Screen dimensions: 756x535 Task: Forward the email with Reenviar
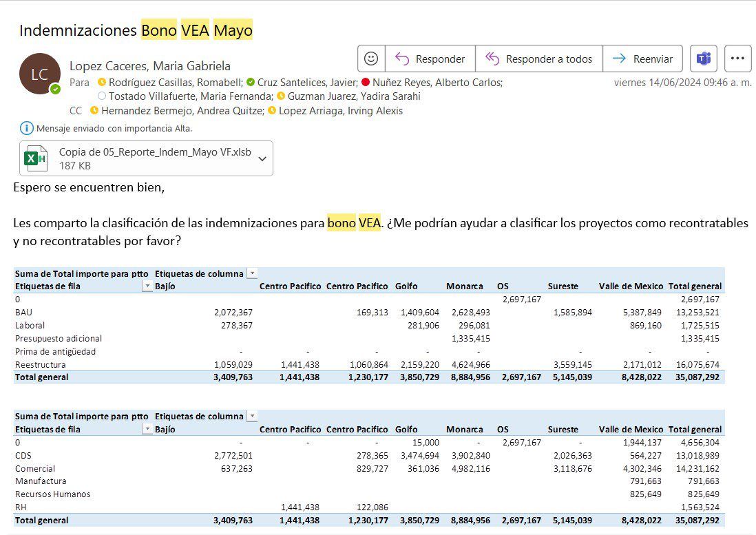(x=642, y=59)
